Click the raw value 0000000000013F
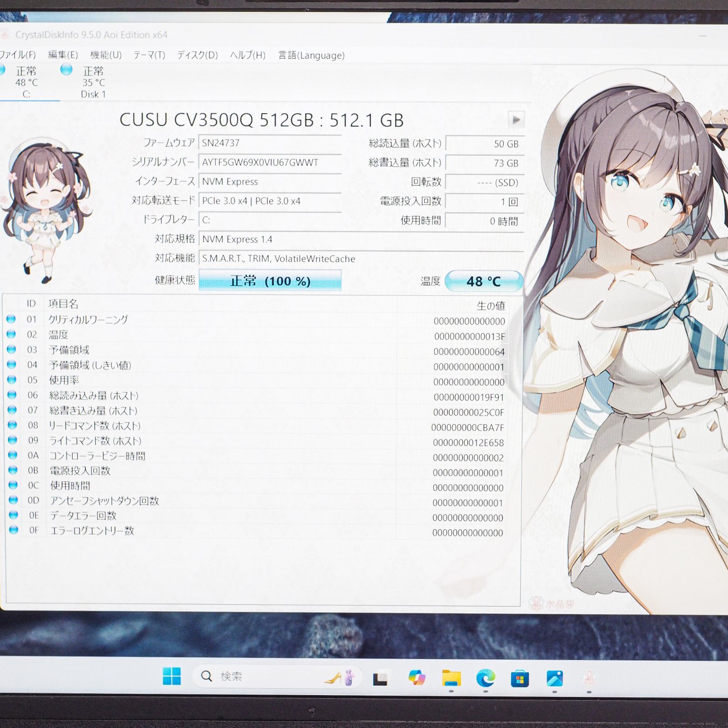Screen dimensions: 728x728 469,337
